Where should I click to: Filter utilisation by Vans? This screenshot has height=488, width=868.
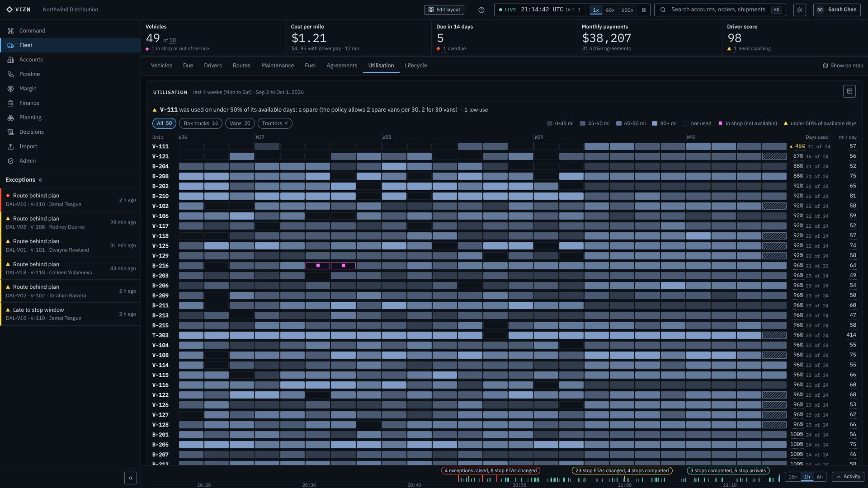pos(240,123)
